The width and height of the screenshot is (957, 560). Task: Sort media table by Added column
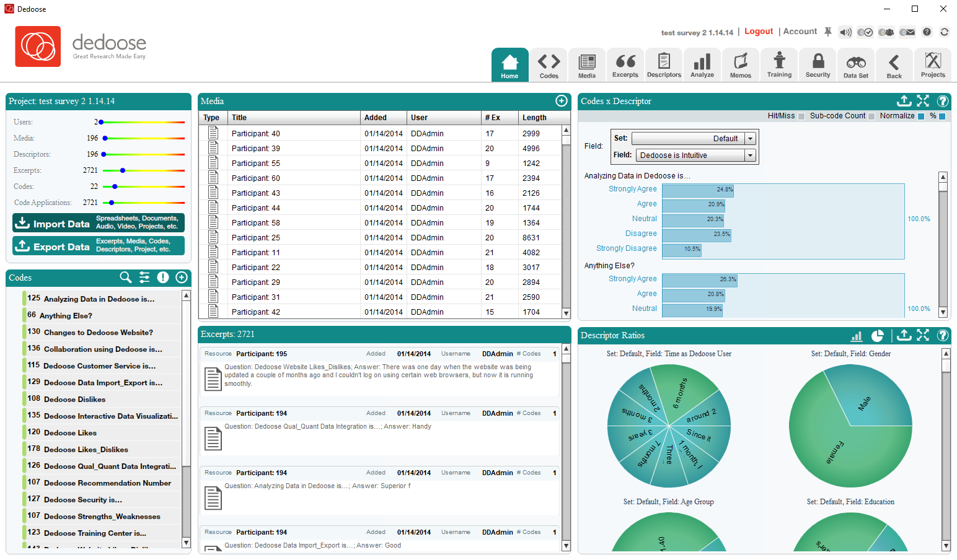(384, 118)
